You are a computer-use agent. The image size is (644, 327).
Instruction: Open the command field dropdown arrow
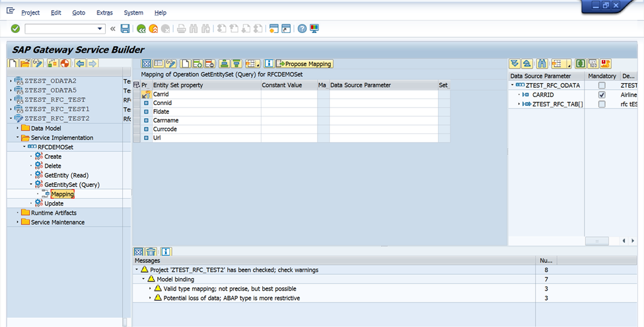click(x=100, y=29)
